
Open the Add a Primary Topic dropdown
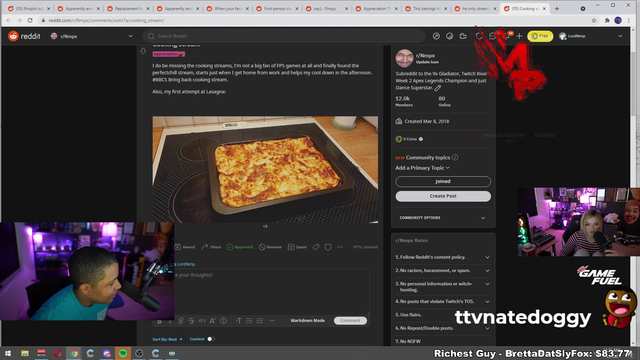(422, 168)
